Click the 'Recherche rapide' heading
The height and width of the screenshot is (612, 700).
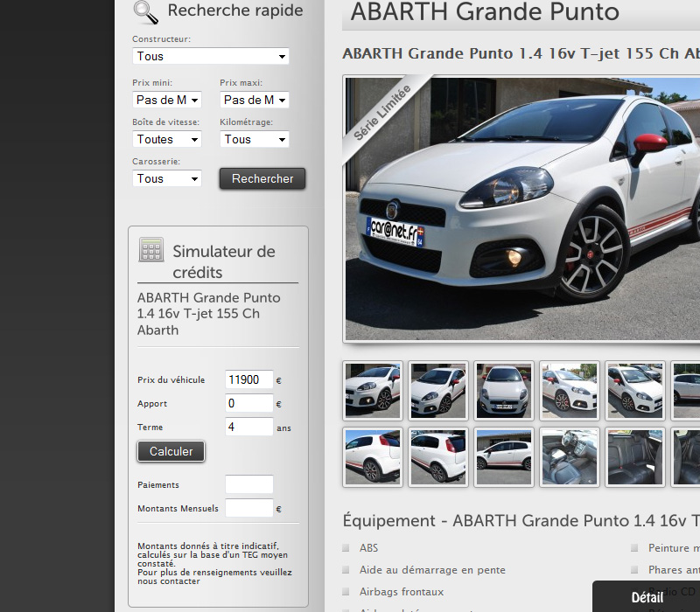(235, 10)
